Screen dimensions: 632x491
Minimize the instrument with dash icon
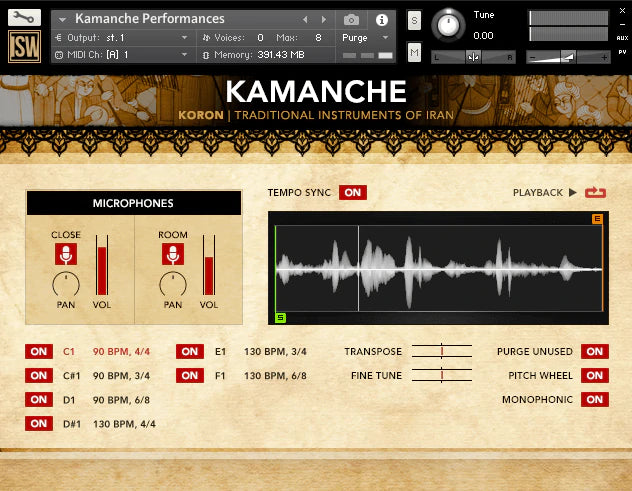622,24
